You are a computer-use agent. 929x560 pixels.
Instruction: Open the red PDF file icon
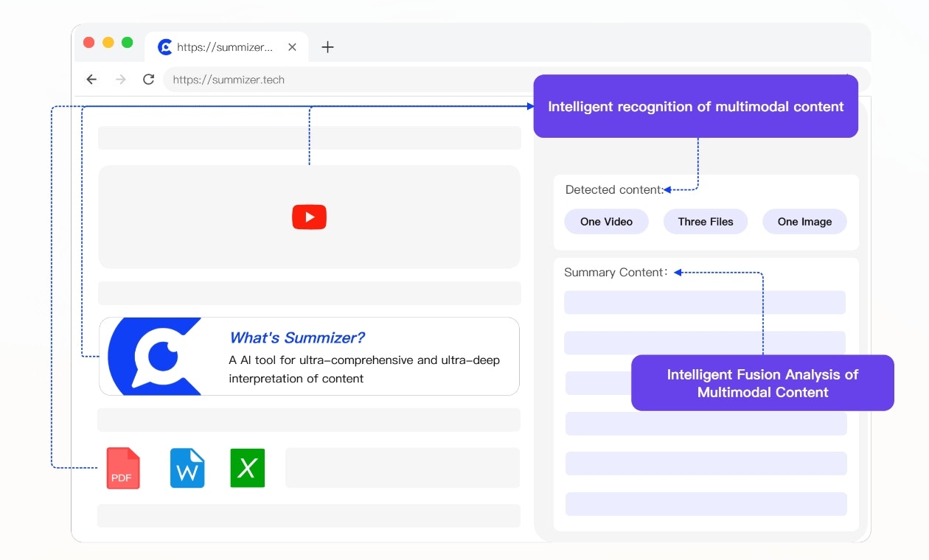(122, 468)
